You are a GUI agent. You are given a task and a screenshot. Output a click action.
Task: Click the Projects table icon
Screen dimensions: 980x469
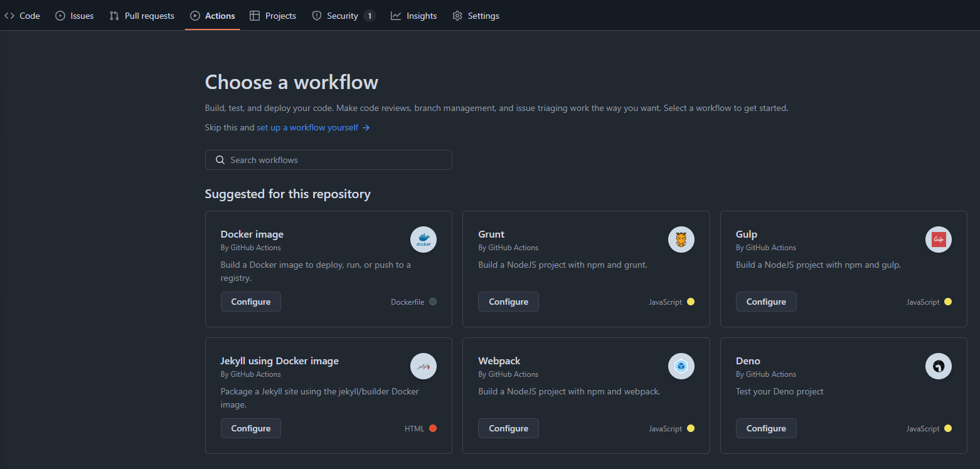[255, 16]
